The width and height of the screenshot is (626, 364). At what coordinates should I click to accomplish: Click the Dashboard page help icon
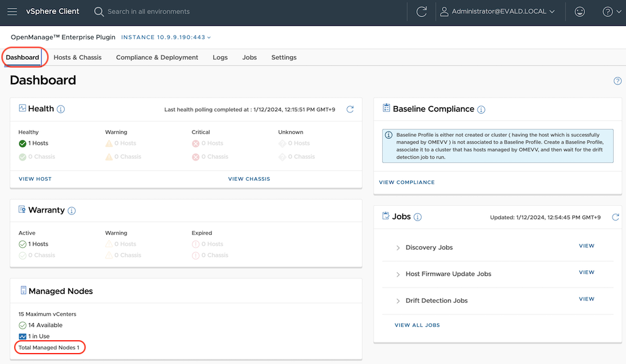click(617, 81)
